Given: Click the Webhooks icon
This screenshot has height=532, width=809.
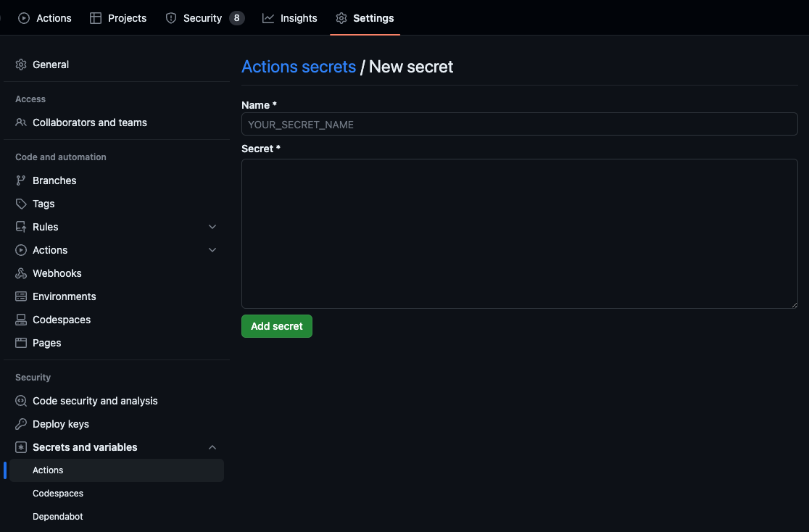Looking at the screenshot, I should click(20, 273).
